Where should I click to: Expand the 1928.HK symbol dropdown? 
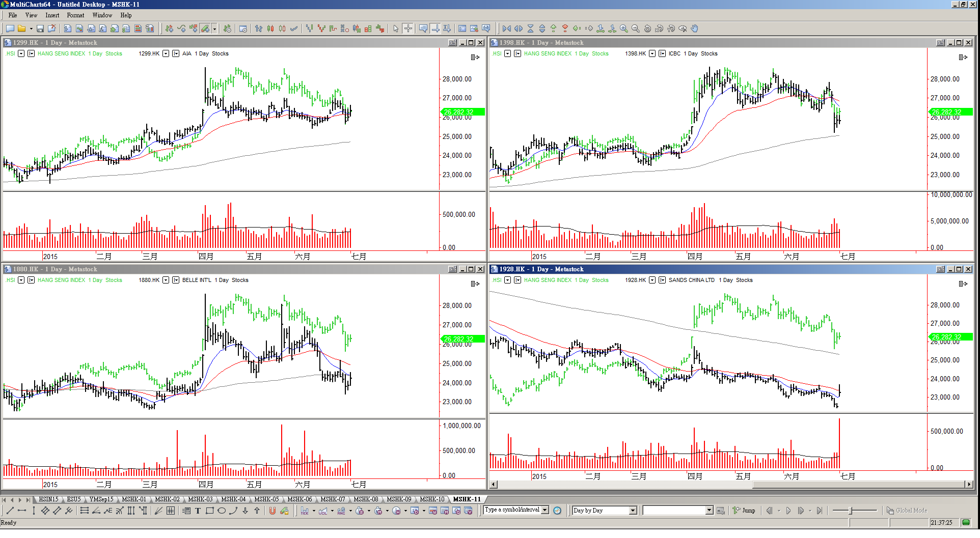[x=652, y=280]
